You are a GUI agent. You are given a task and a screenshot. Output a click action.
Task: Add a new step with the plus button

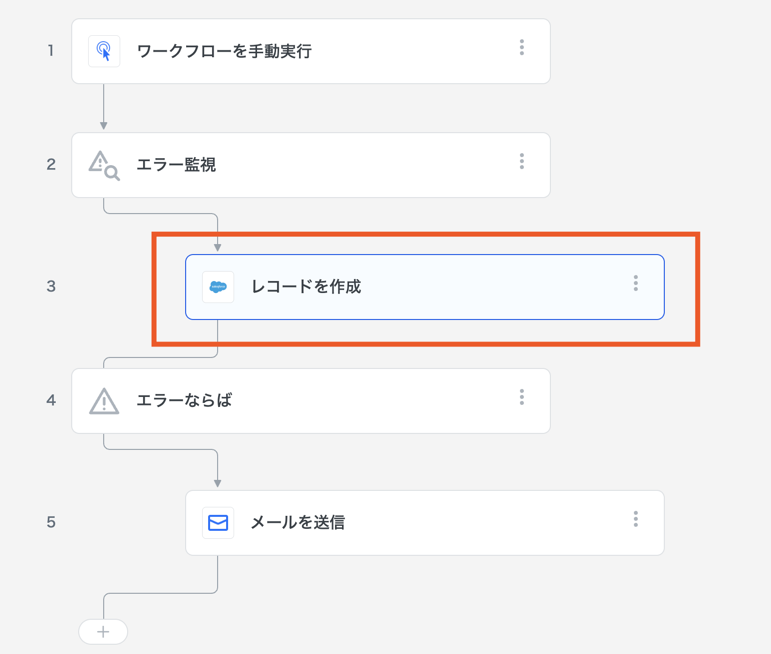[x=103, y=632]
